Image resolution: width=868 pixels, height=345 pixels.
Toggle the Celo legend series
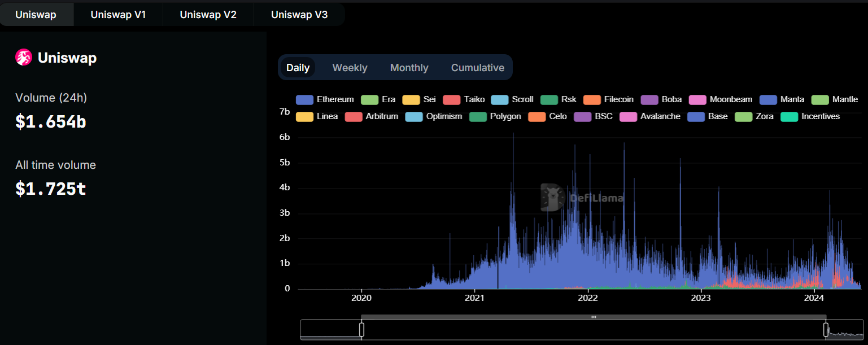click(547, 116)
